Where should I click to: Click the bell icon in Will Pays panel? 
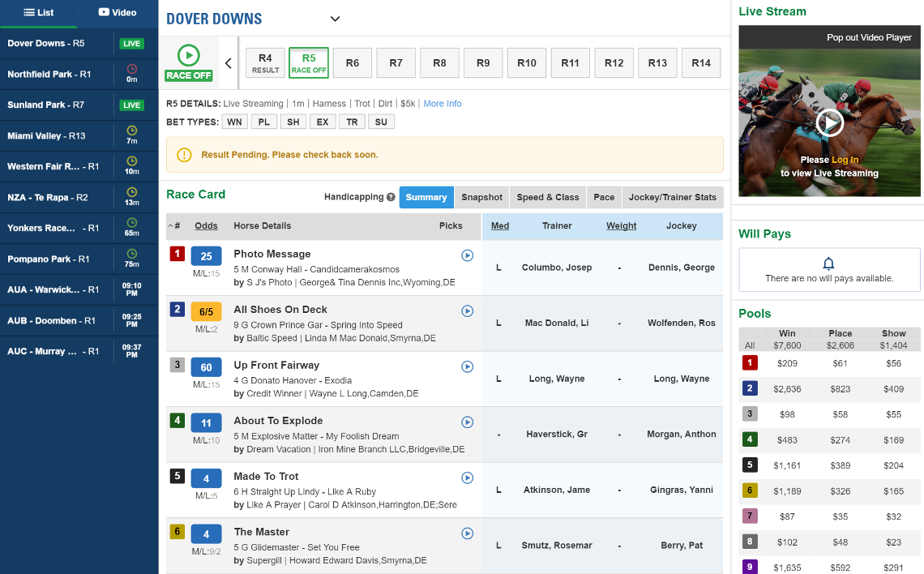click(828, 263)
